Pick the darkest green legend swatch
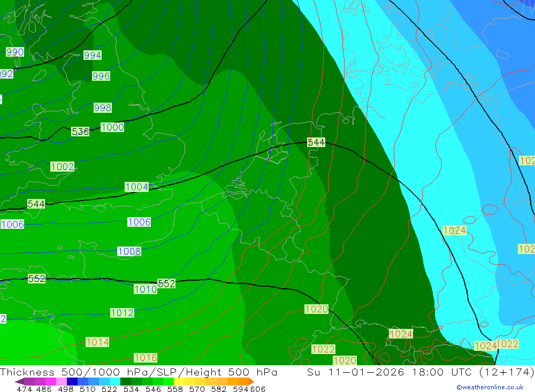The width and height of the screenshot is (535, 392). coord(126,381)
